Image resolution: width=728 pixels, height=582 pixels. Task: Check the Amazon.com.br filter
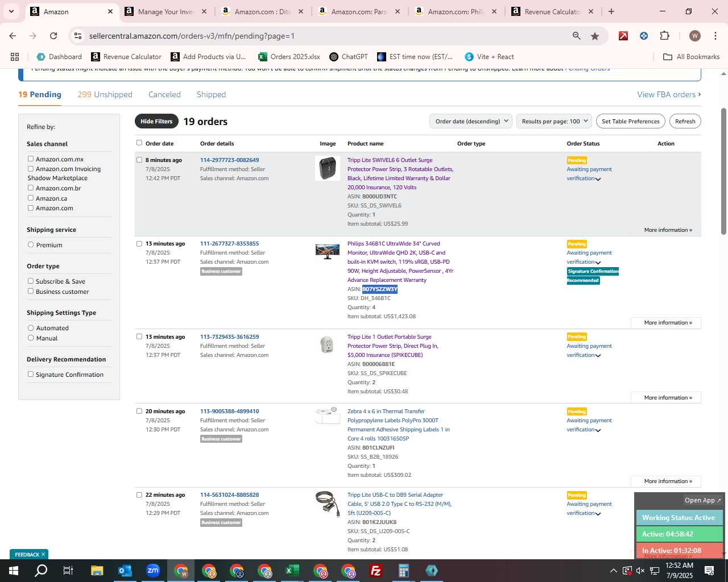click(x=31, y=188)
